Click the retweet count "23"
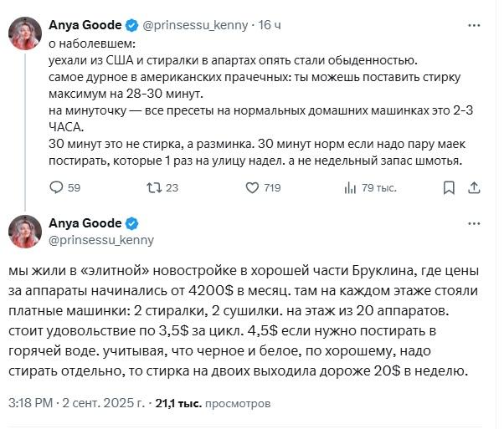Viewport: 504px width, 429px height. coord(172,188)
